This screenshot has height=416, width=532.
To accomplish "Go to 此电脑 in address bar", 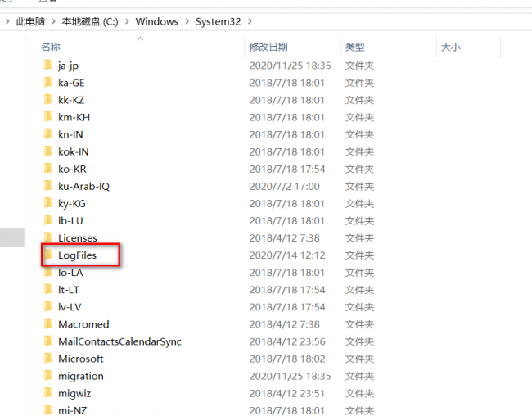I will click(x=30, y=21).
